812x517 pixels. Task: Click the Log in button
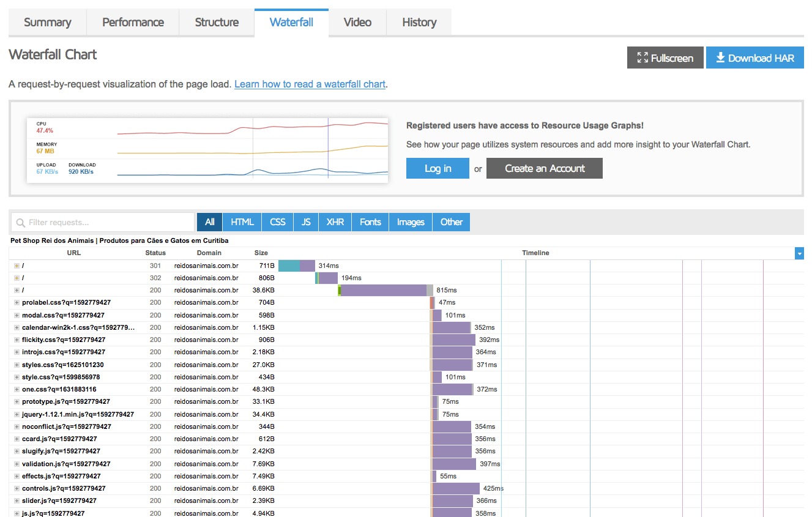(x=438, y=168)
